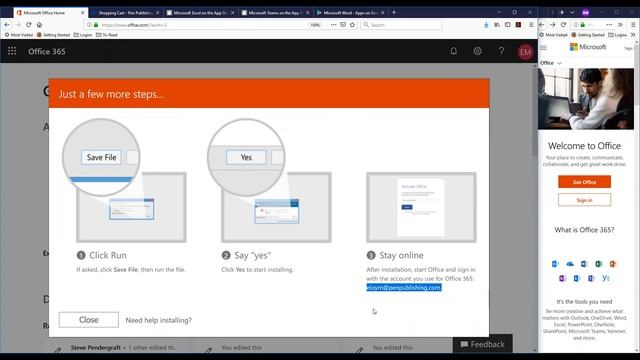Image resolution: width=640 pixels, height=360 pixels.
Task: Click the highlighted email address in step 3
Action: coord(404,288)
